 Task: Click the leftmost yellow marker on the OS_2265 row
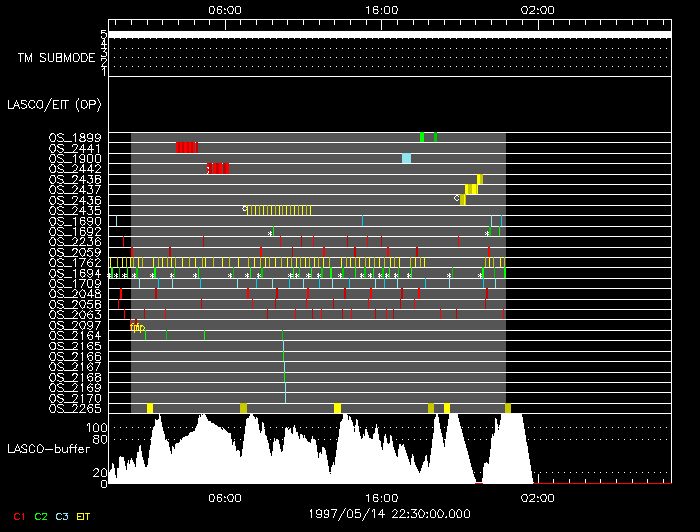[150, 408]
